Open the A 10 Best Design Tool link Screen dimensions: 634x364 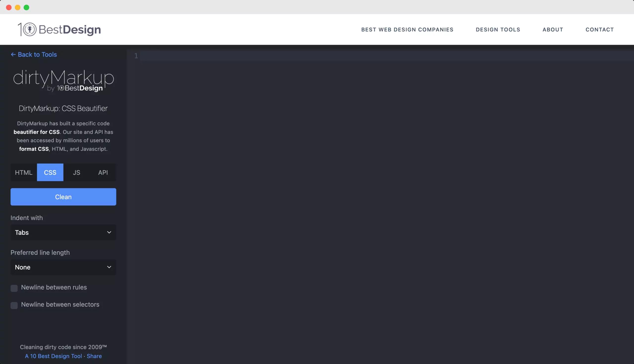53,356
